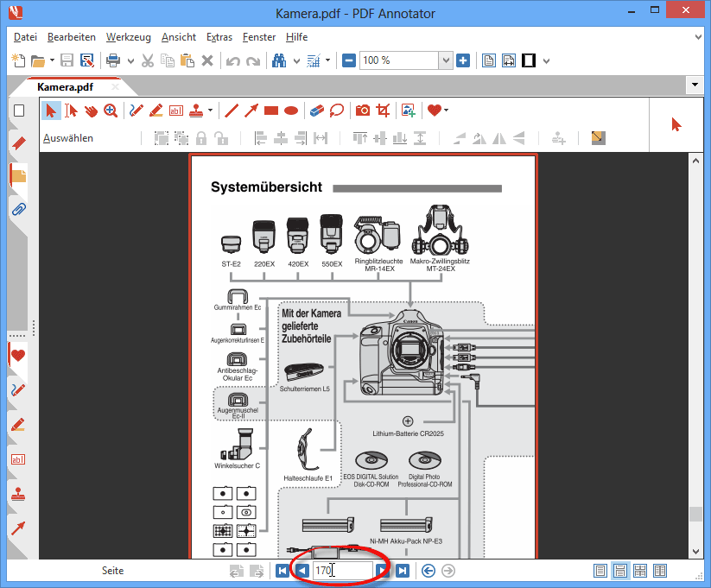The height and width of the screenshot is (588, 711).
Task: Toggle full screen view button
Action: pos(529,60)
